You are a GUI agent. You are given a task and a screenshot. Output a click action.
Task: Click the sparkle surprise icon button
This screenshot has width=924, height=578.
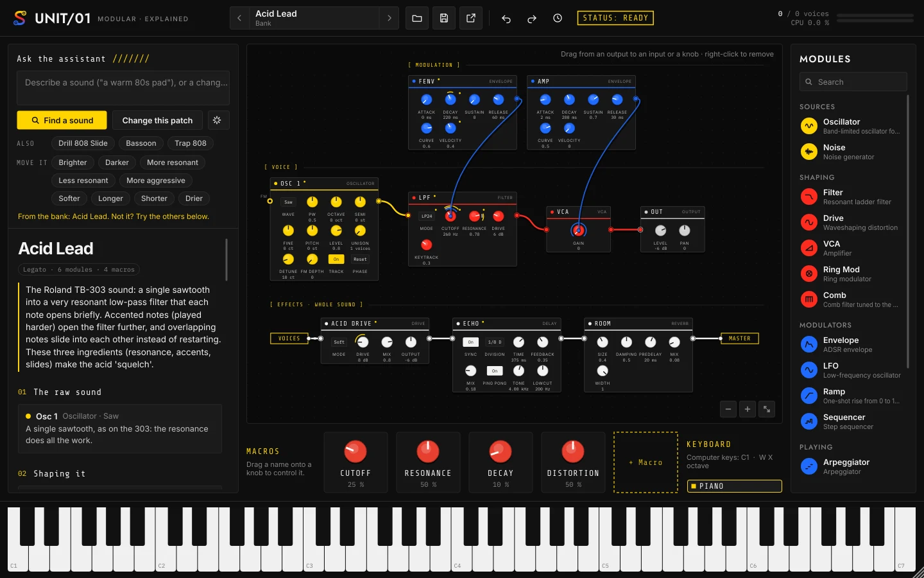(x=217, y=120)
